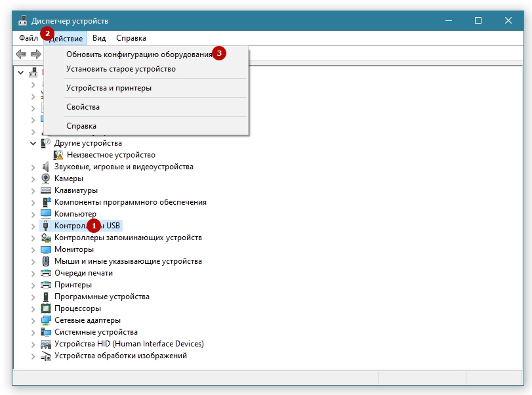This screenshot has width=532, height=395.
Task: Expand the Принтеры category
Action: click(x=33, y=285)
